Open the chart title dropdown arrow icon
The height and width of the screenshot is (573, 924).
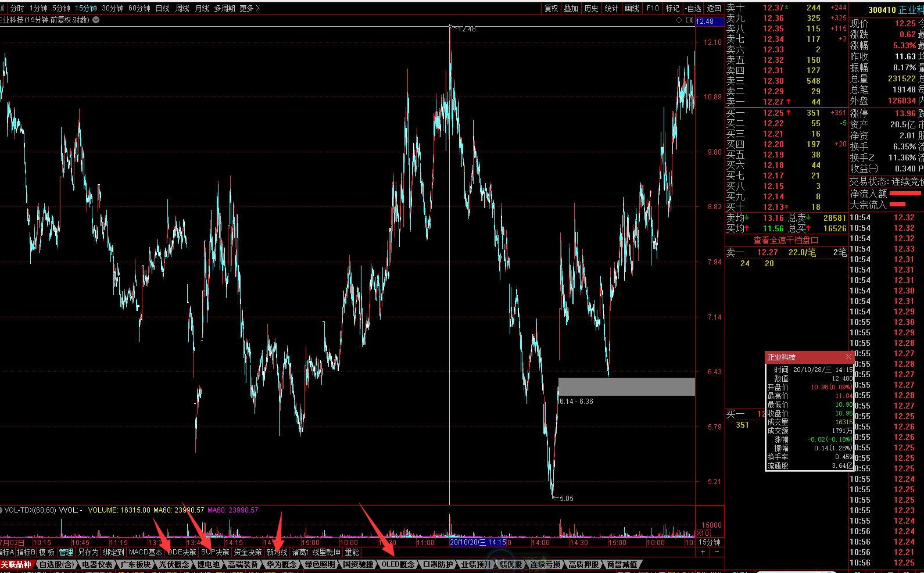pyautogui.click(x=96, y=20)
